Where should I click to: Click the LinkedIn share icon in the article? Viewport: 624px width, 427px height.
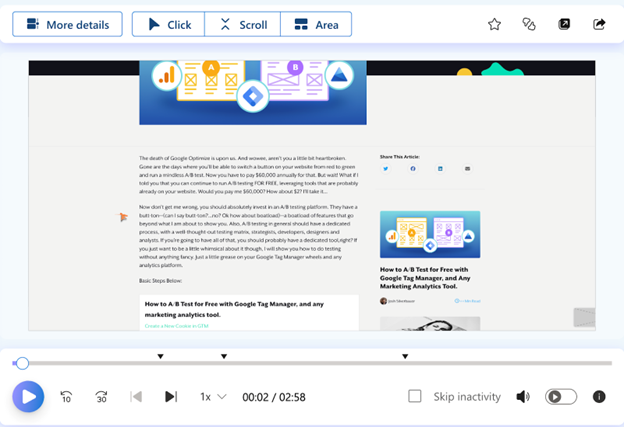click(x=440, y=169)
